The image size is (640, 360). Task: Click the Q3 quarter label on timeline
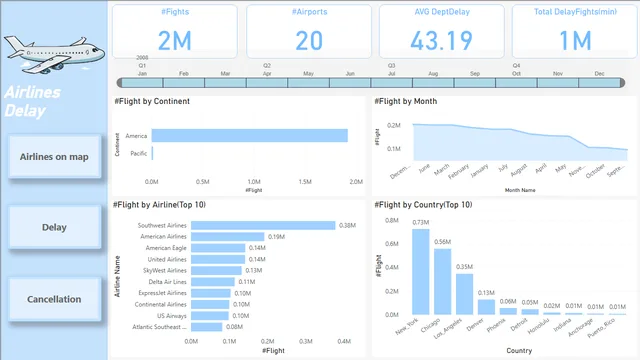coord(391,65)
